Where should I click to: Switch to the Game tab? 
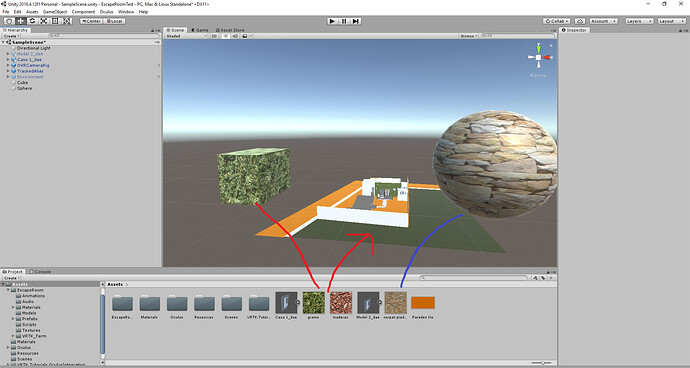200,30
